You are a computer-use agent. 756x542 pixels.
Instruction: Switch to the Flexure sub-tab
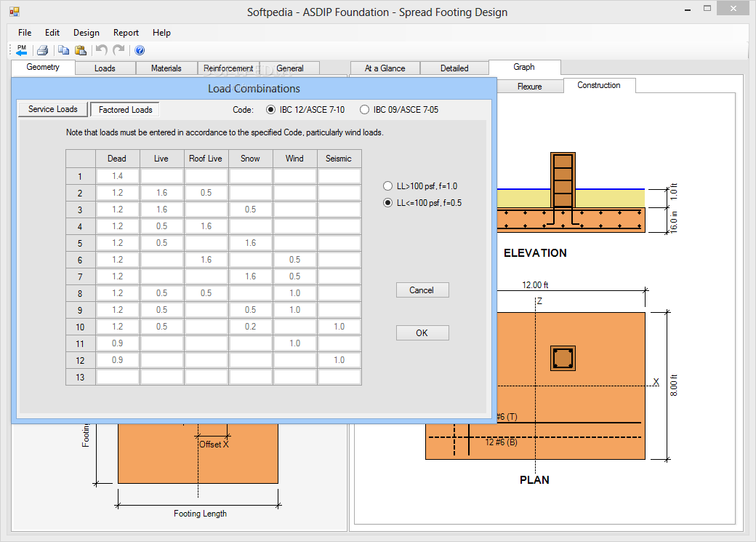(529, 87)
